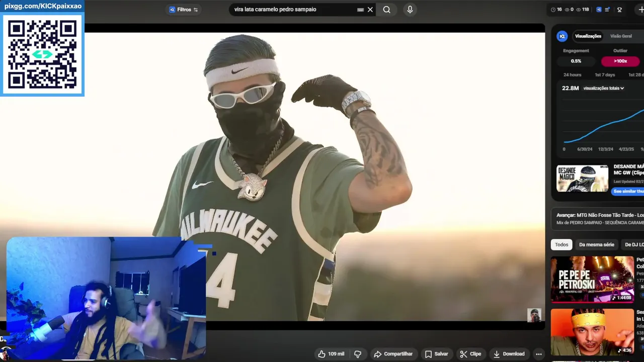Open PE PE PE PETROSKI video thumbnail

pyautogui.click(x=592, y=280)
